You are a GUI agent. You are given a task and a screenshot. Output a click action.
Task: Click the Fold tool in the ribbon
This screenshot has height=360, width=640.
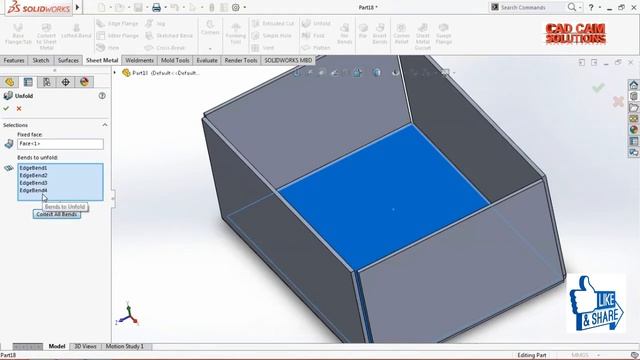coord(313,36)
